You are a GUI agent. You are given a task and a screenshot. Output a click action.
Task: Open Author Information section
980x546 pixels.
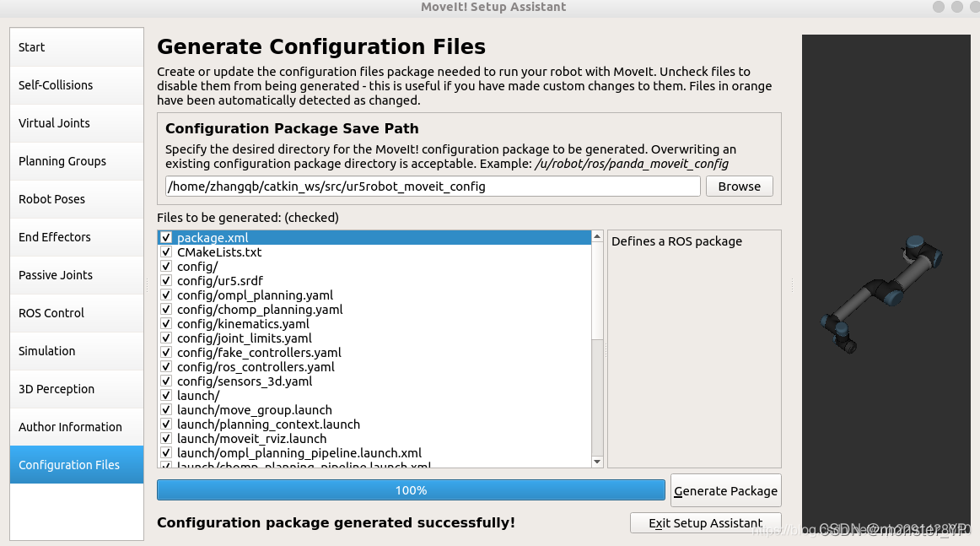pos(76,426)
